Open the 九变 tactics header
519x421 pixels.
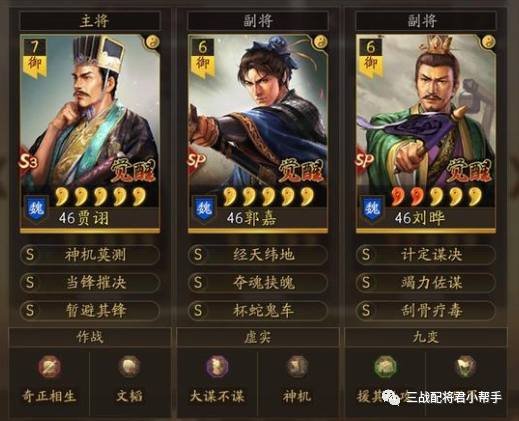(426, 337)
